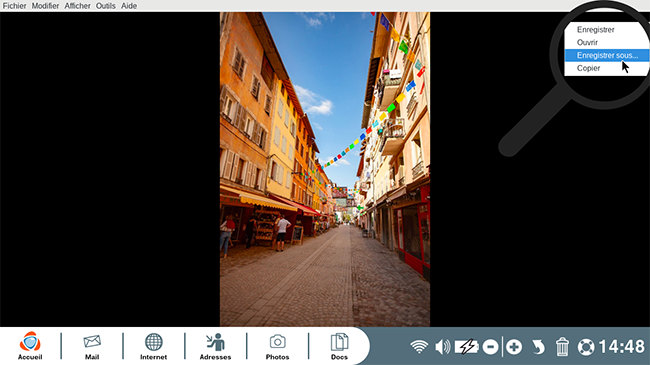Zoom in with the plus icon
This screenshot has width=650, height=365.
click(514, 346)
